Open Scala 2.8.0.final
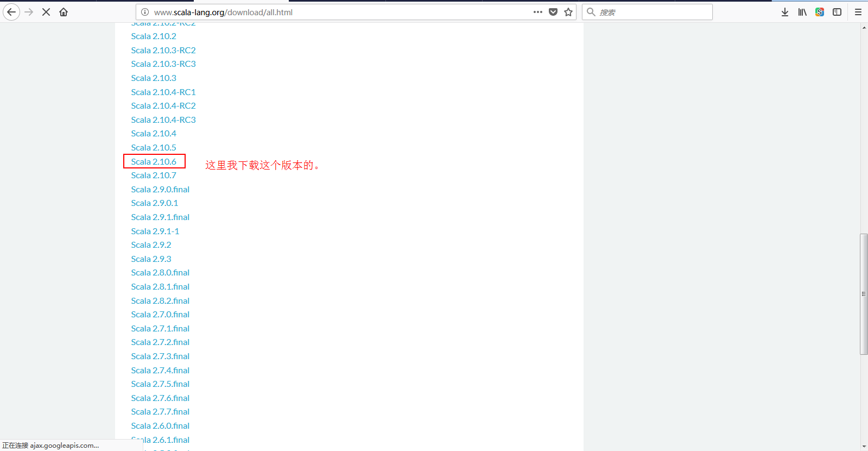The width and height of the screenshot is (868, 451). [160, 273]
